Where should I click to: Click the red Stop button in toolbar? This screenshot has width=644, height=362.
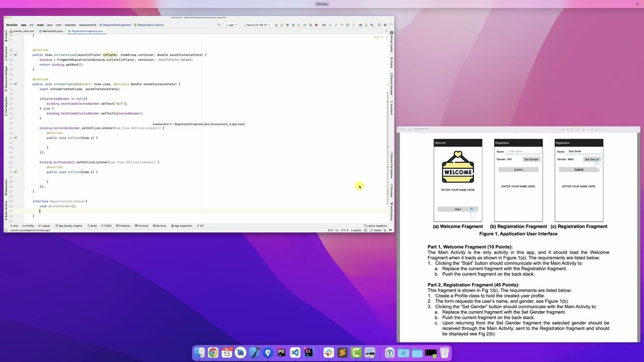[x=316, y=25]
